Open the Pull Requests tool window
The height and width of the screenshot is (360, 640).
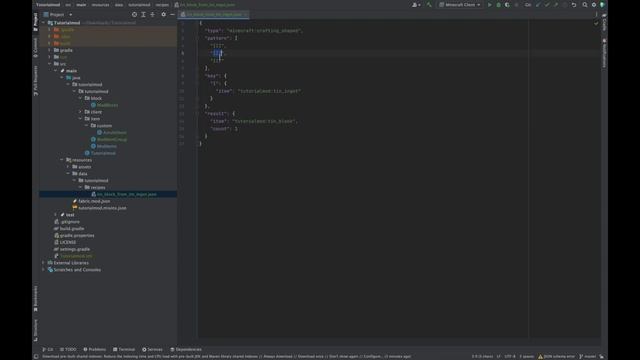click(x=36, y=81)
